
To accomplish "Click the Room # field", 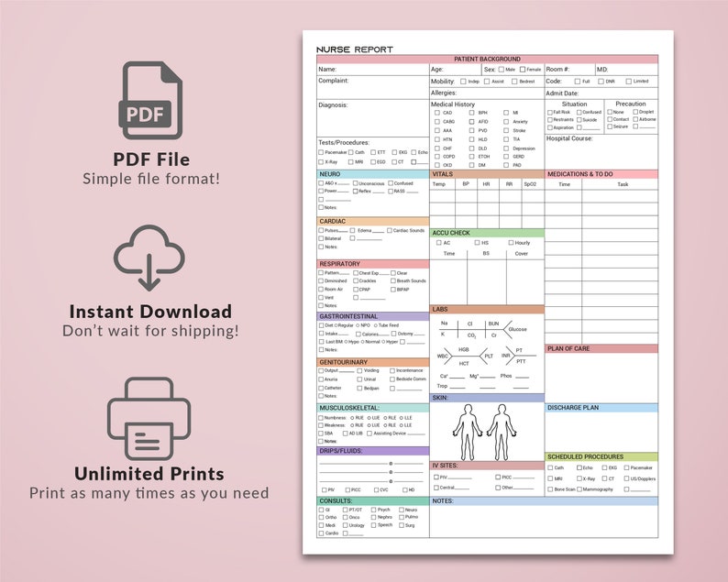I will (569, 69).
